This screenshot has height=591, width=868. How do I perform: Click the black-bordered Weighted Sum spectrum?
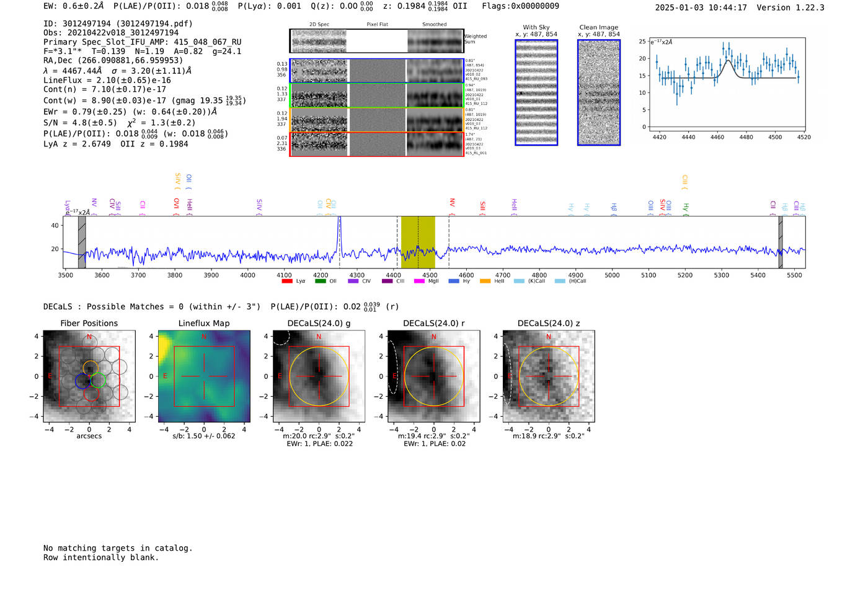[376, 41]
